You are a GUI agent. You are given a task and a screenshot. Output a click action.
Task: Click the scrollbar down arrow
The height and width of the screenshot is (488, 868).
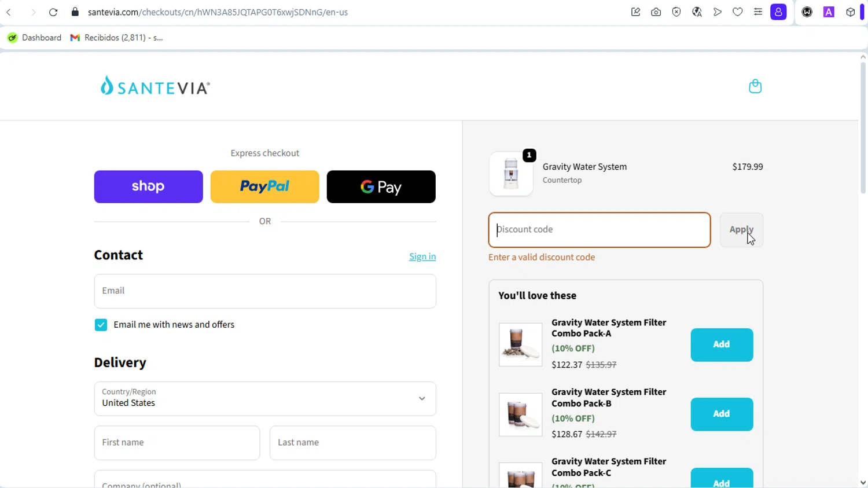click(x=863, y=483)
